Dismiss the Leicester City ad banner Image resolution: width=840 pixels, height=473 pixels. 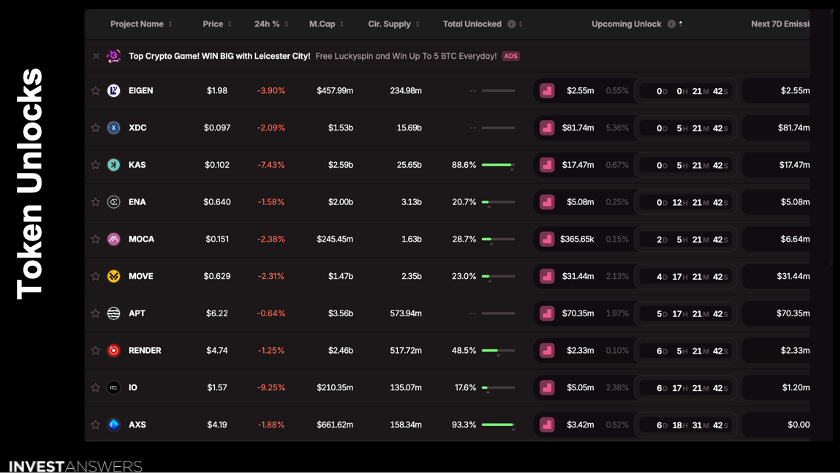pos(96,56)
